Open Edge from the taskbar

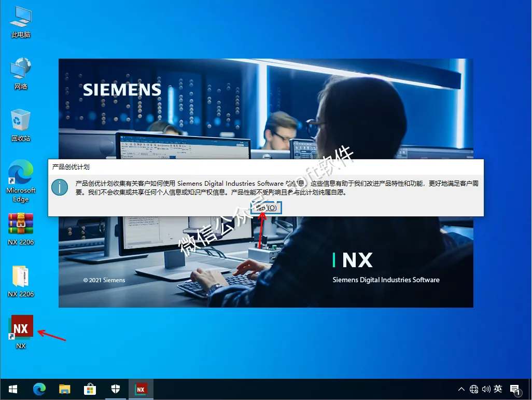click(39, 389)
